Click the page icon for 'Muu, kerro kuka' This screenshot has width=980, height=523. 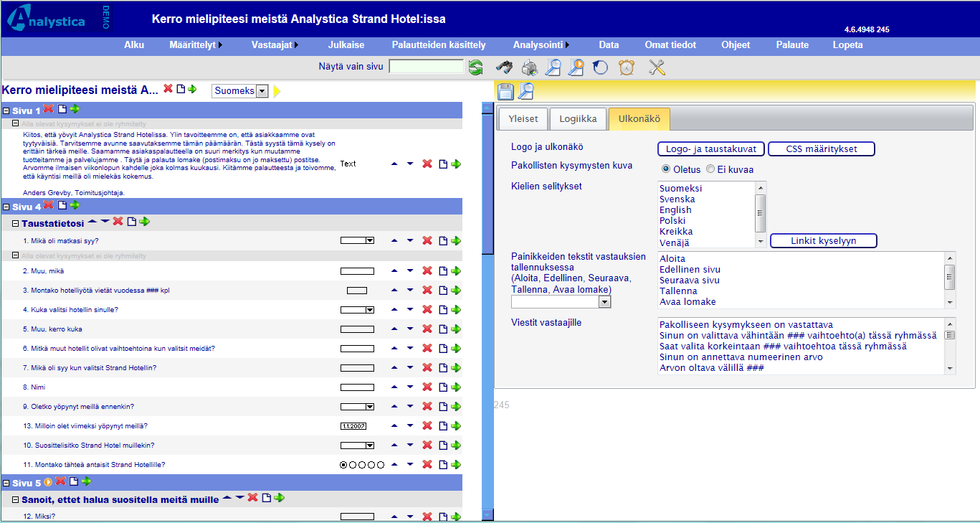443,329
